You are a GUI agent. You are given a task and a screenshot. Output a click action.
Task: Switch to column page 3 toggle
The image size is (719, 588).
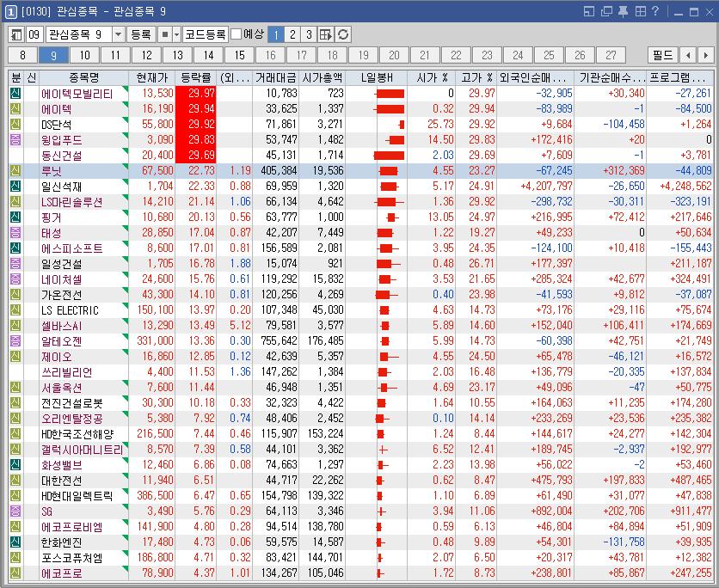[x=309, y=34]
